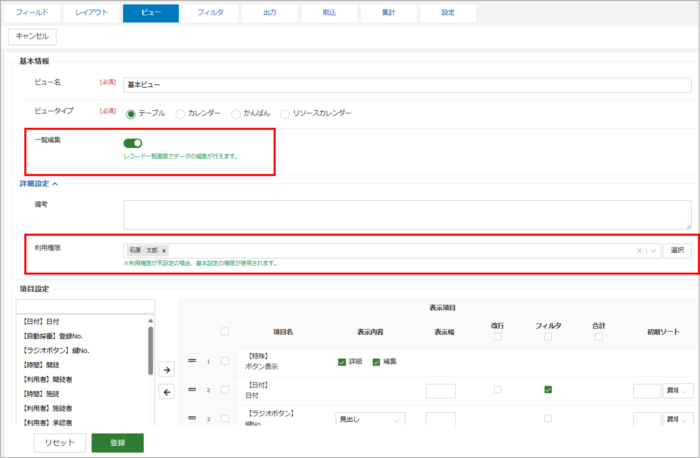The height and width of the screenshot is (458, 700).
Task: Grab drag handle of row 3 ラジオボタン
Action: coord(192,418)
